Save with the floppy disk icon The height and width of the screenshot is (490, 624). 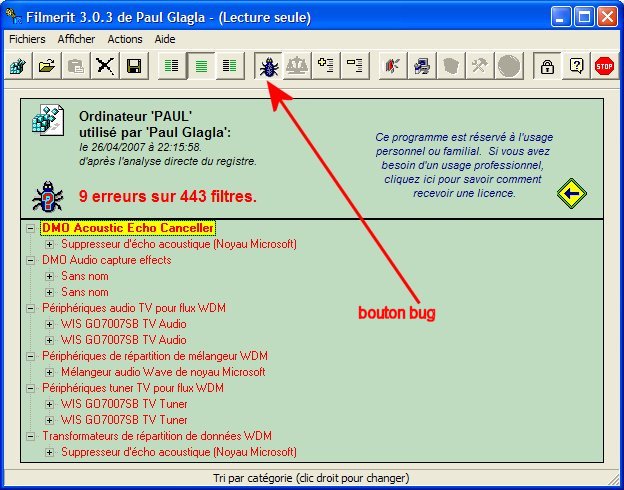pos(134,66)
